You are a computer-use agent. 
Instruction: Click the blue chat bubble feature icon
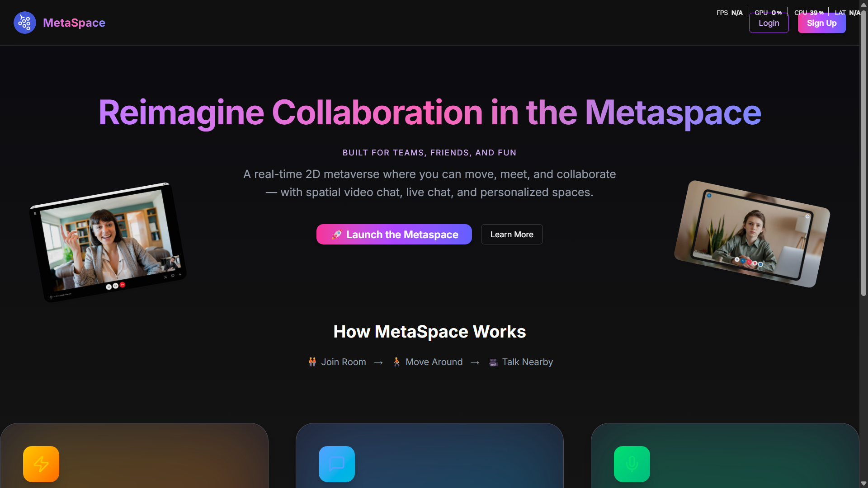point(337,464)
